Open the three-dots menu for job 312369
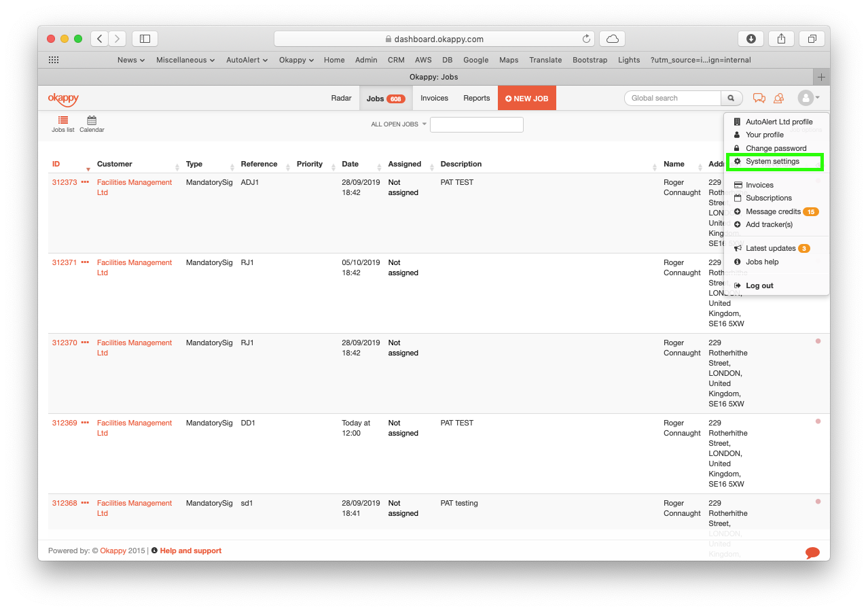Image resolution: width=868 pixels, height=611 pixels. [85, 423]
